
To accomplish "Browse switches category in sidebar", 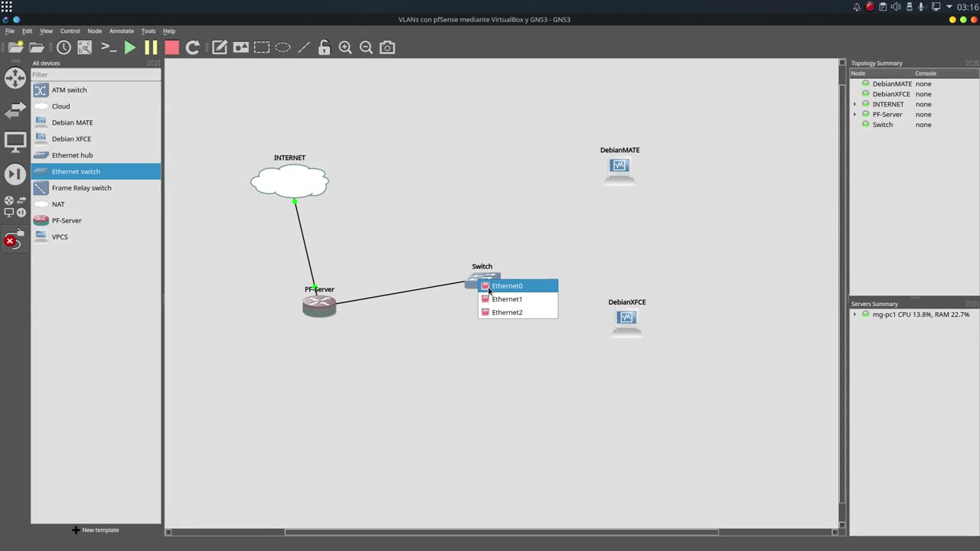I will click(15, 110).
